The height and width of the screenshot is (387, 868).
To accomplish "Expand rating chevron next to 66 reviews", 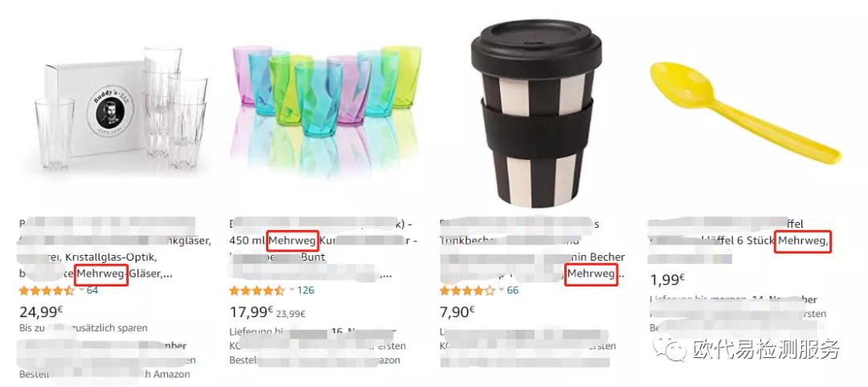I will (x=502, y=290).
